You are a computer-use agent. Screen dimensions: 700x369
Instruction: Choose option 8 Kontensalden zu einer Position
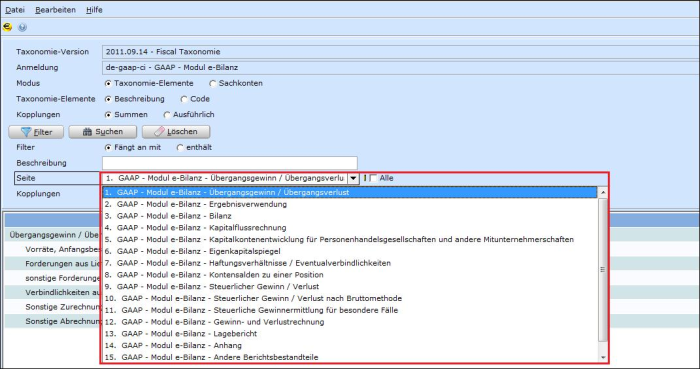(350, 275)
